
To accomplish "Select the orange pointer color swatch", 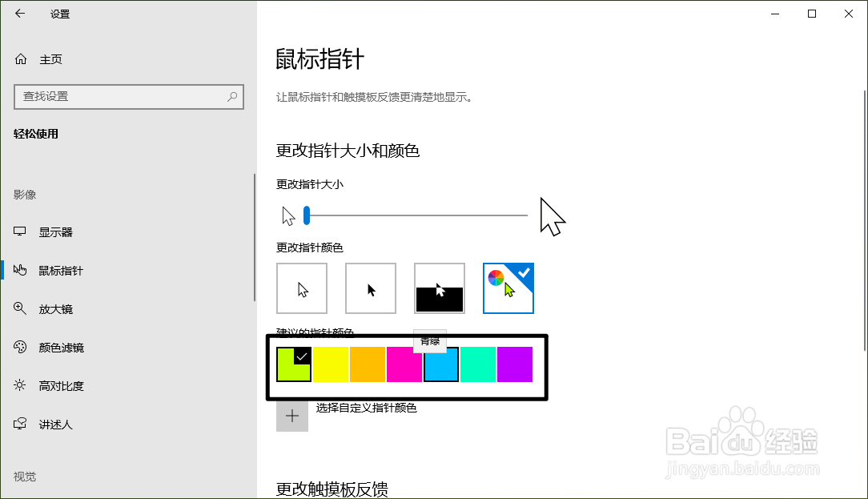I will [x=368, y=364].
